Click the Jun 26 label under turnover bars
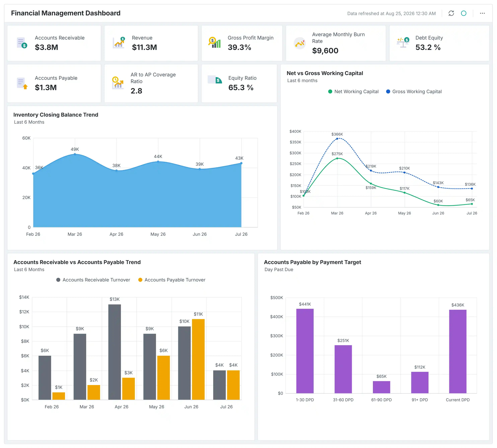The width and height of the screenshot is (497, 448). click(191, 407)
